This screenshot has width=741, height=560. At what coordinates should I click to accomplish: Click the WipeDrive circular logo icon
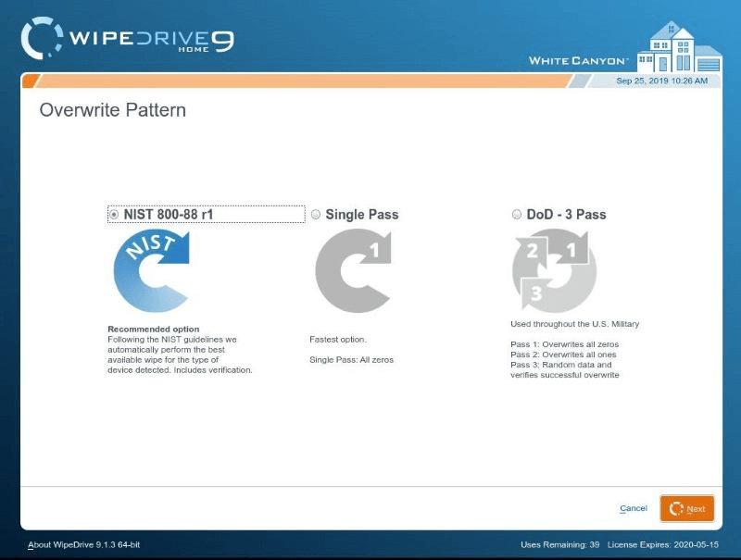(x=43, y=38)
